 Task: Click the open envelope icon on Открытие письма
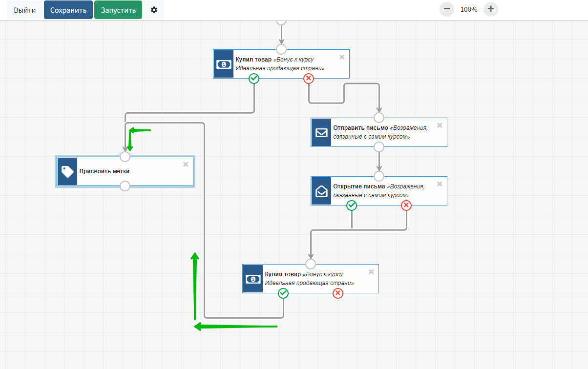point(321,191)
